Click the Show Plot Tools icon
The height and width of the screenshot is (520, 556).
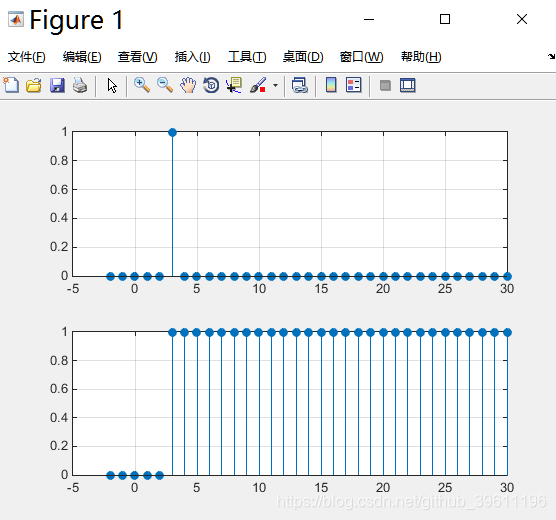[408, 85]
